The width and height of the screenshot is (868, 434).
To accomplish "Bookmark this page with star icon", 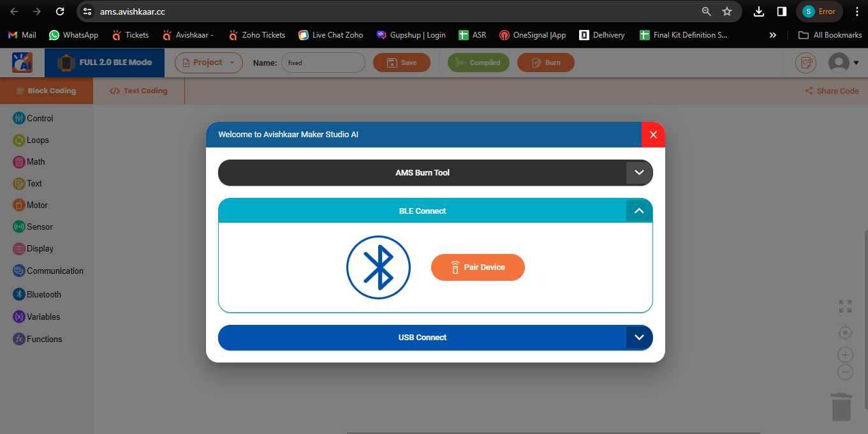I will tap(726, 11).
